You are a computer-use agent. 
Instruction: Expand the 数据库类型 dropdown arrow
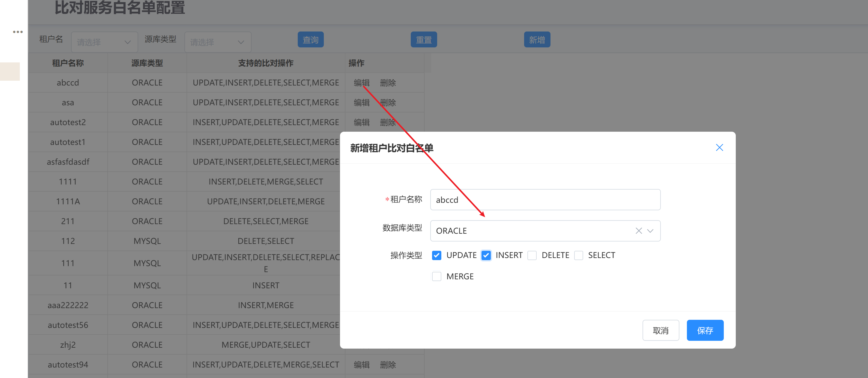[x=650, y=231]
